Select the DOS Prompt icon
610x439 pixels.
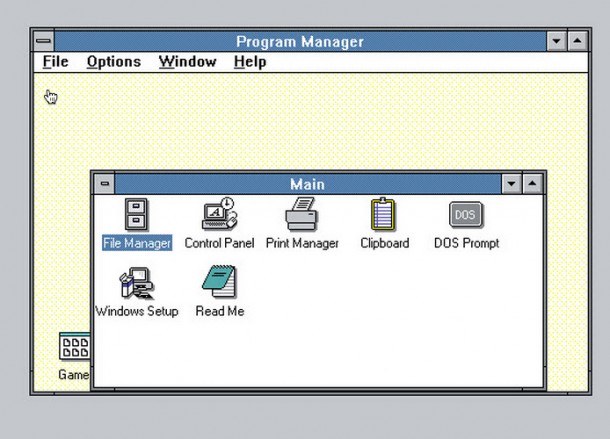pyautogui.click(x=466, y=214)
